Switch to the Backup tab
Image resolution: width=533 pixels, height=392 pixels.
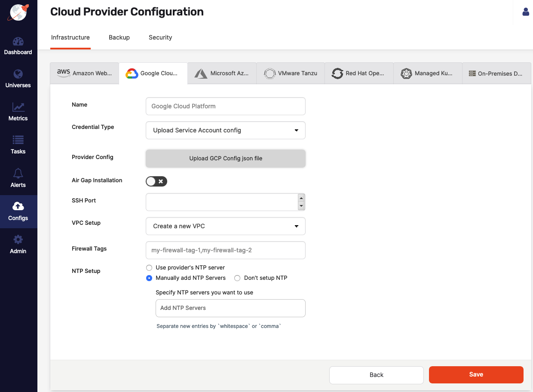pos(119,37)
